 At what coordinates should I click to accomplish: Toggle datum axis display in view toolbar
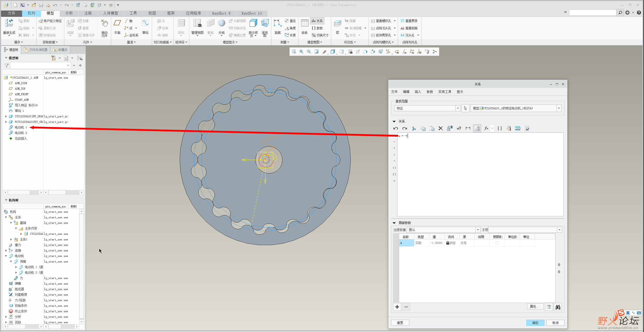coord(404,52)
